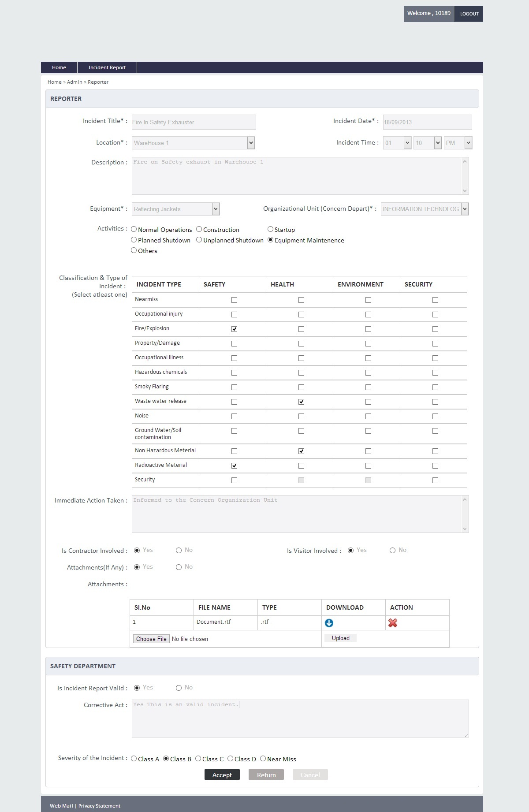Click the Admin breadcrumb link

click(75, 82)
